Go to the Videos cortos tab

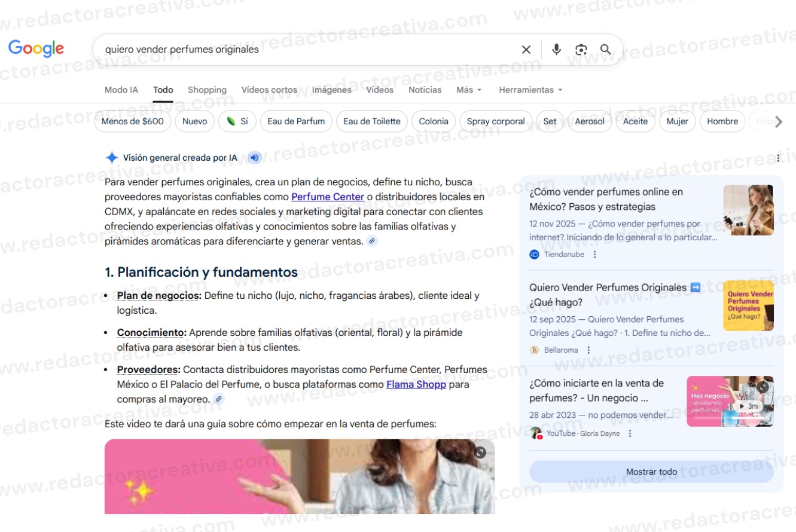[x=269, y=90]
